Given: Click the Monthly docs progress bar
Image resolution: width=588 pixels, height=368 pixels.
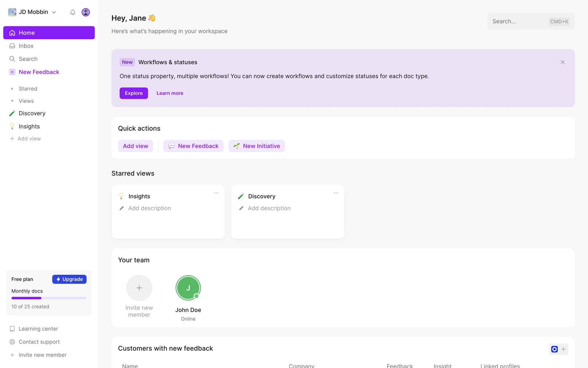Looking at the screenshot, I should pyautogui.click(x=49, y=298).
